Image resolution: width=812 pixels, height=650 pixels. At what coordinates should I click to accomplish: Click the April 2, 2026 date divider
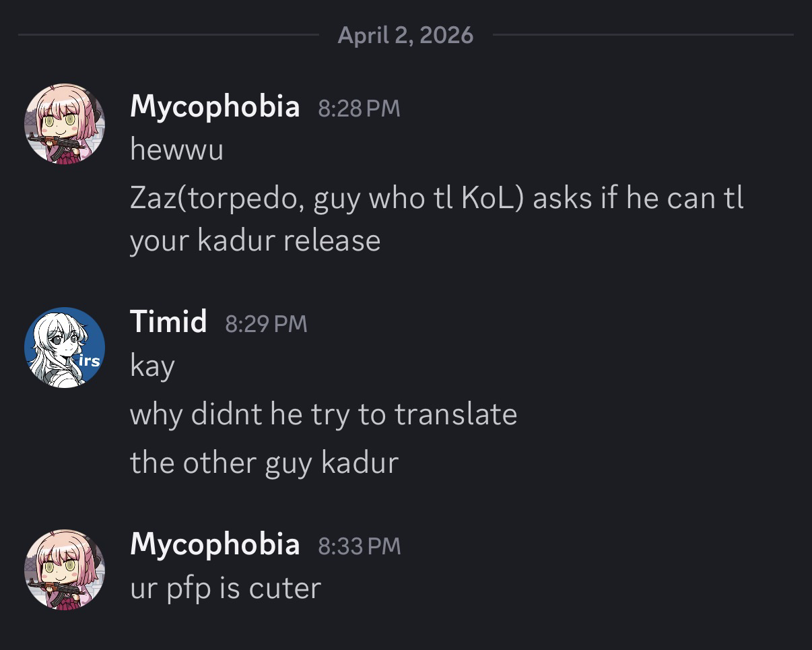point(405,35)
